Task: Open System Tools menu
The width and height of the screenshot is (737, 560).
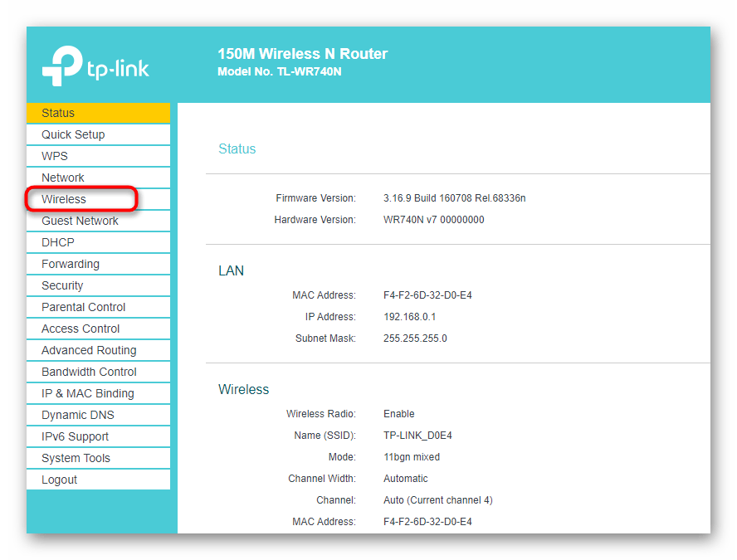Action: [x=98, y=459]
